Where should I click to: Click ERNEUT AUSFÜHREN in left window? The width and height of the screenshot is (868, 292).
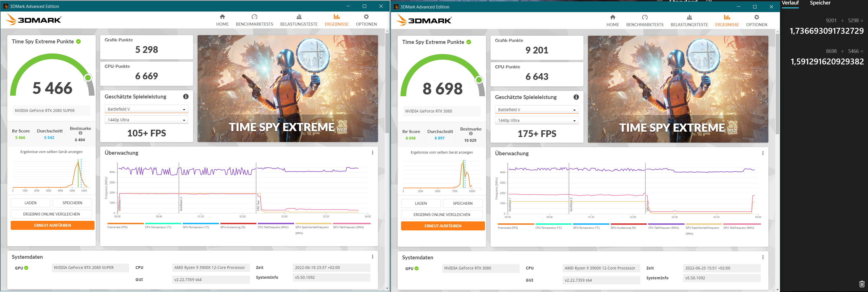pos(53,225)
